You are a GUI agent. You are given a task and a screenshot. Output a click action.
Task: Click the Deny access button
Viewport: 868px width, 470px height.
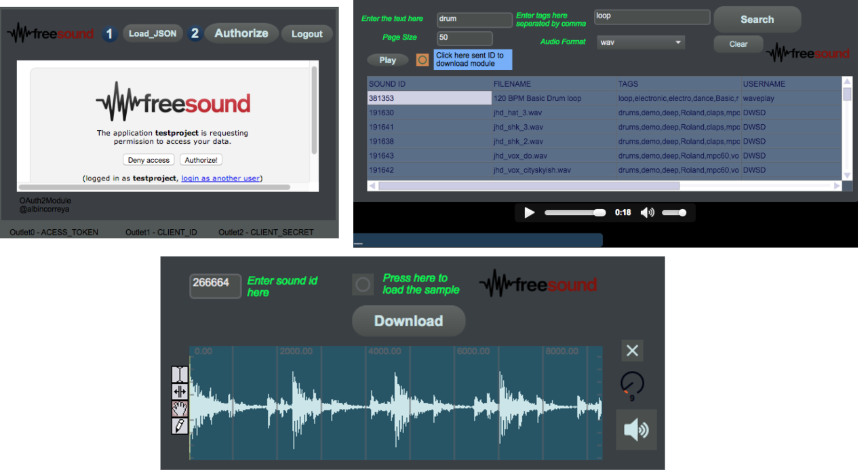[x=149, y=160]
